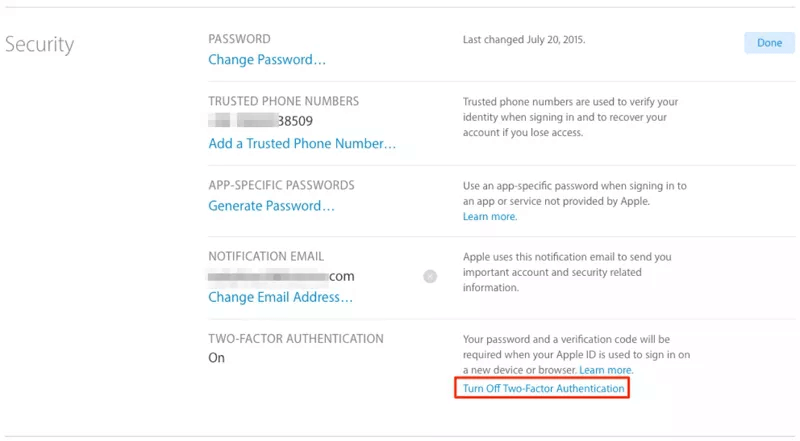Remove the notification email with the circle icon

[x=430, y=276]
